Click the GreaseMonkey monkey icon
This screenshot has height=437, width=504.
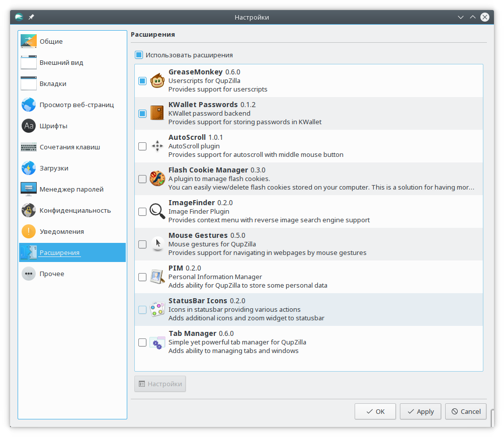[157, 80]
